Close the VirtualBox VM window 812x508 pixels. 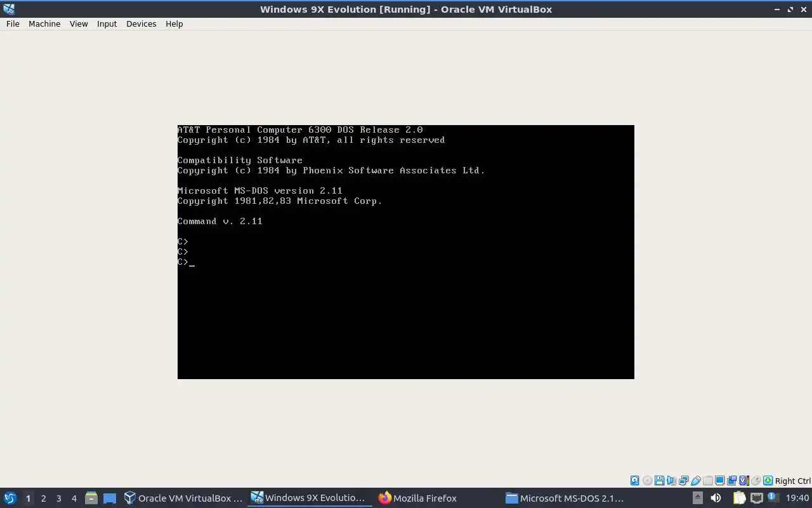pyautogui.click(x=803, y=10)
